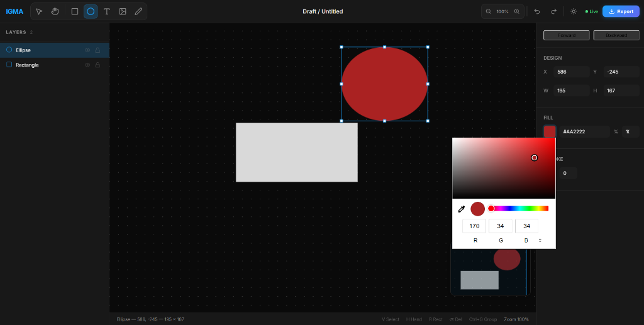This screenshot has height=325, width=644.
Task: Toggle light/dark theme sun icon
Action: 574,11
